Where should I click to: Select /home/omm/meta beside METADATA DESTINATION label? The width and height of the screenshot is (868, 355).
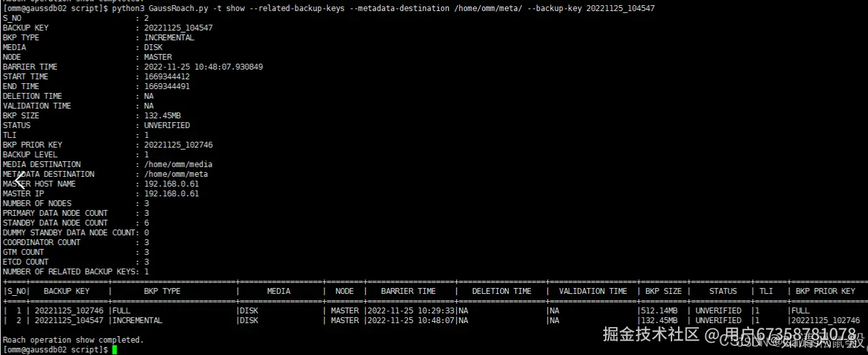click(176, 174)
